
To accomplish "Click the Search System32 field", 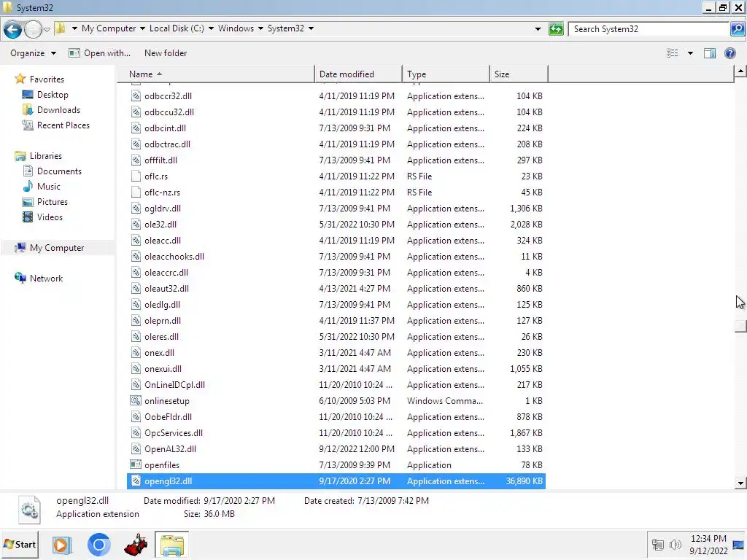I will point(649,29).
